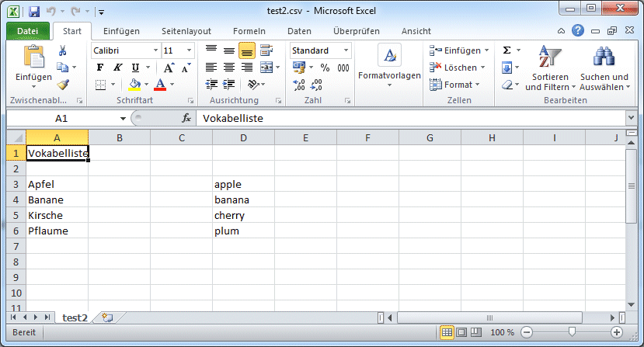This screenshot has height=347, width=644.
Task: Open the font size 11 dropdown
Action: [189, 50]
